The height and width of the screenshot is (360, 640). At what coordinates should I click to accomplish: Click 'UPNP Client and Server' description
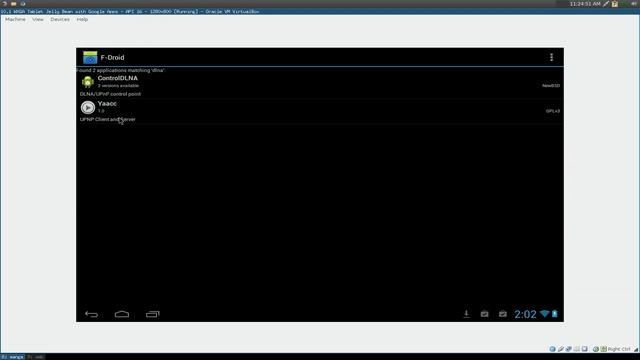(x=108, y=119)
